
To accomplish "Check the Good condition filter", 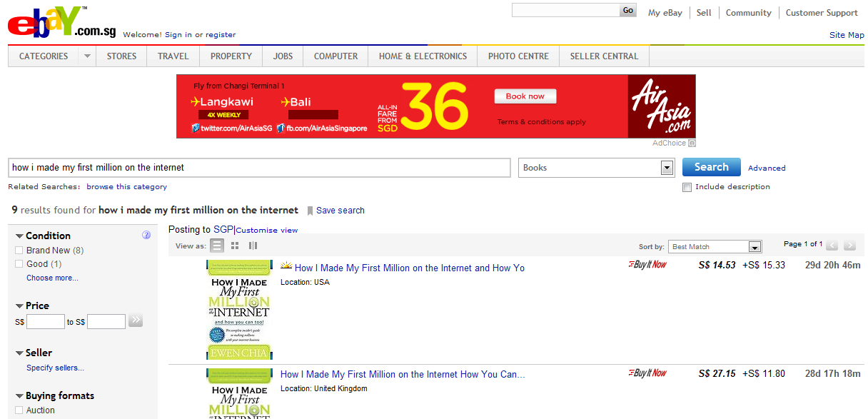I will coord(19,264).
